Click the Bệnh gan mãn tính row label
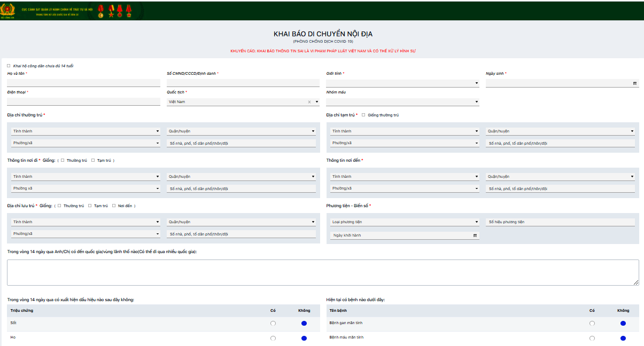 coord(347,323)
